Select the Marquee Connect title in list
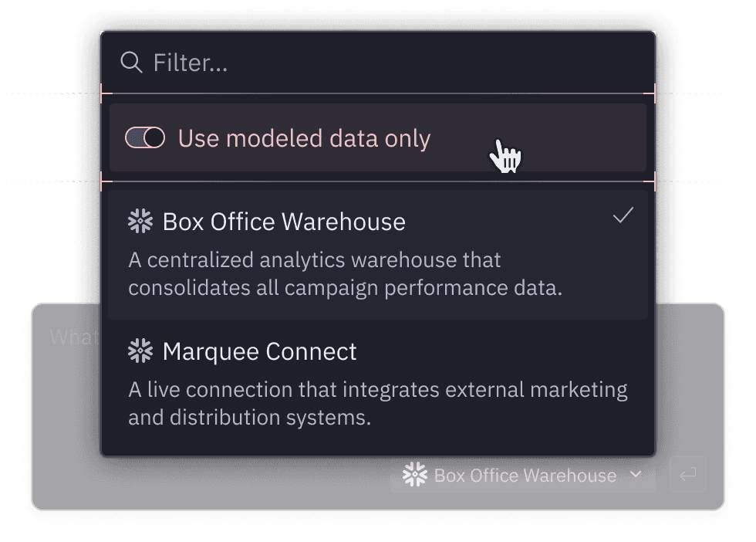This screenshot has width=756, height=542. [260, 352]
